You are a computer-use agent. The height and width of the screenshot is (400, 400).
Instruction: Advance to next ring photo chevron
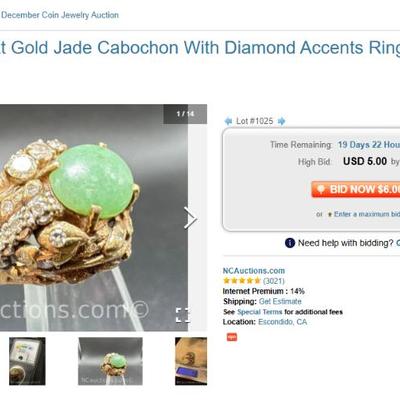190,218
